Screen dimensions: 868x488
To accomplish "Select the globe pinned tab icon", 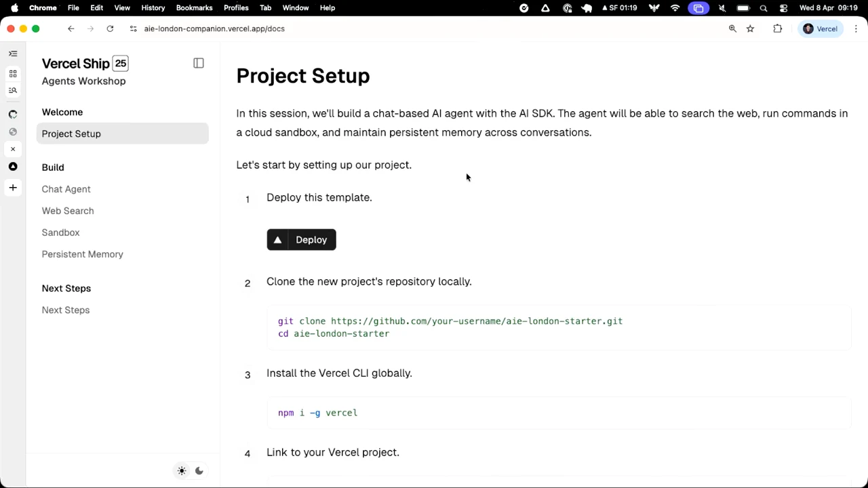I will coord(13,132).
